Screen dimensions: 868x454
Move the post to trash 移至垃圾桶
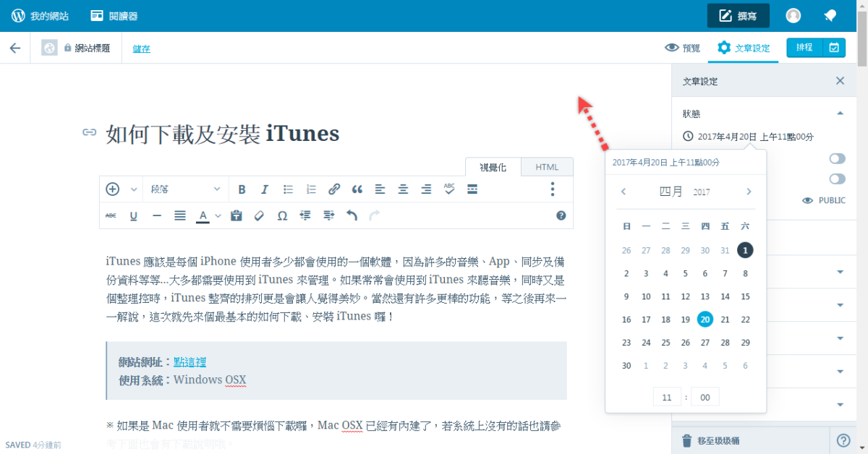[x=710, y=440]
